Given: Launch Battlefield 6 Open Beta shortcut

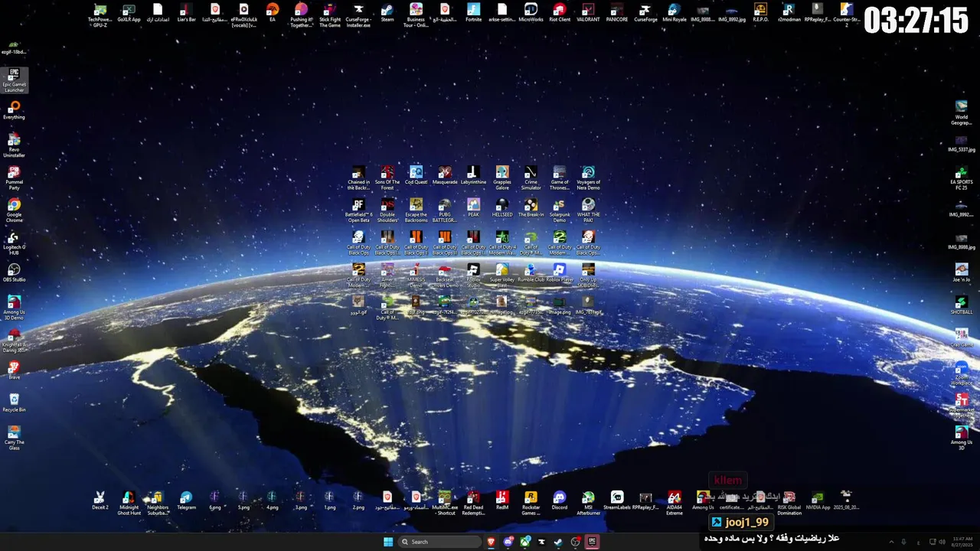Looking at the screenshot, I should 358,210.
